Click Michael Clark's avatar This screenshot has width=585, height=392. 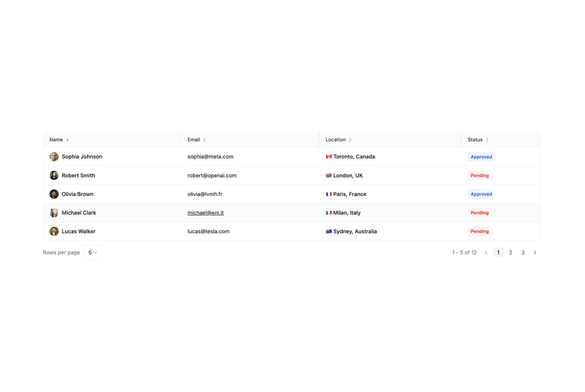(54, 213)
